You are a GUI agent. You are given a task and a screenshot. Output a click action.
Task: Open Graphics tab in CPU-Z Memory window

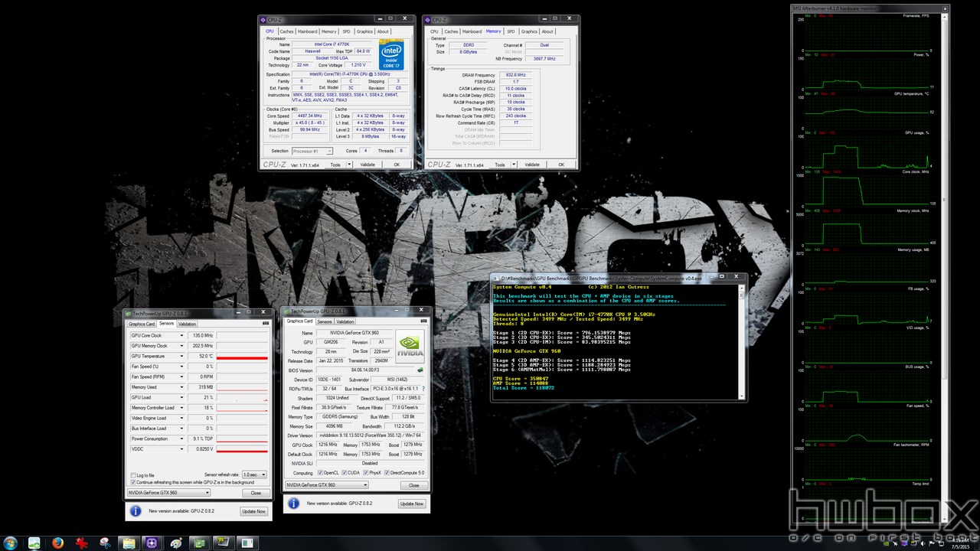coord(529,31)
